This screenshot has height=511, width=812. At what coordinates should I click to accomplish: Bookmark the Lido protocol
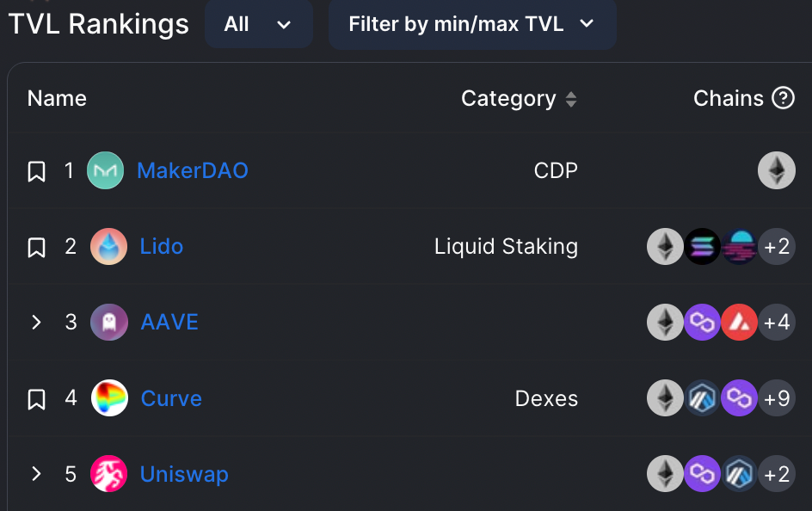36,247
